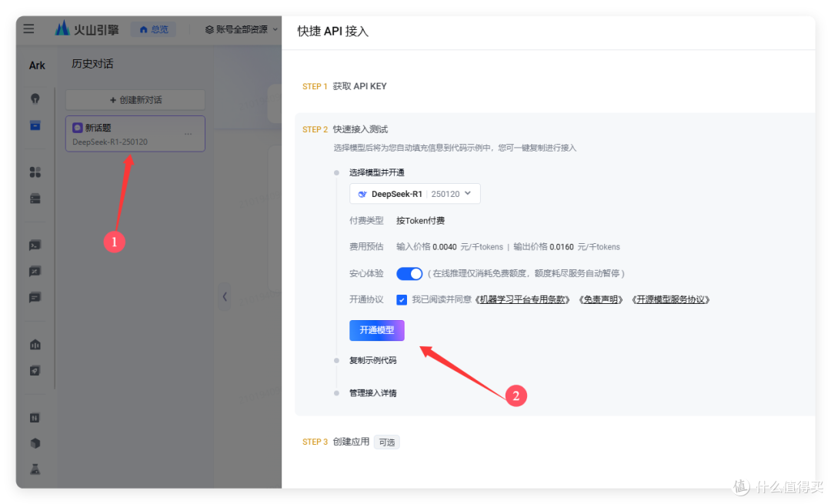Open the hamburger menu at top left
831x504 pixels.
[28, 28]
